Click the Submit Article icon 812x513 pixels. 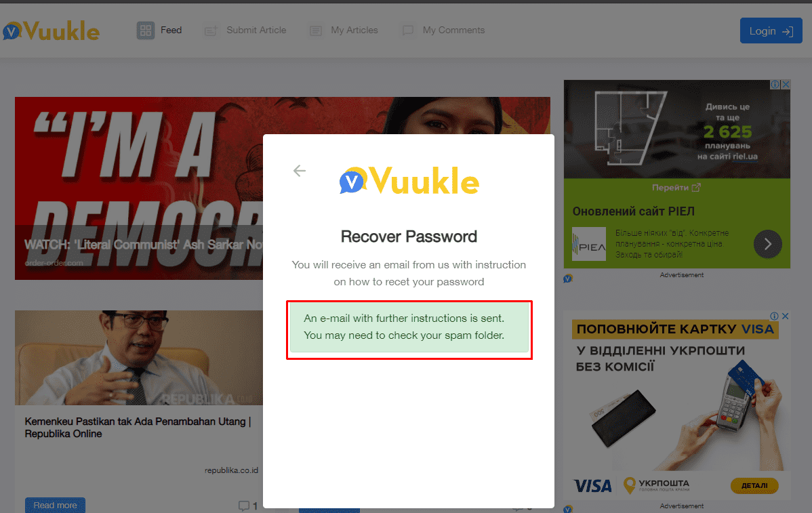click(210, 31)
